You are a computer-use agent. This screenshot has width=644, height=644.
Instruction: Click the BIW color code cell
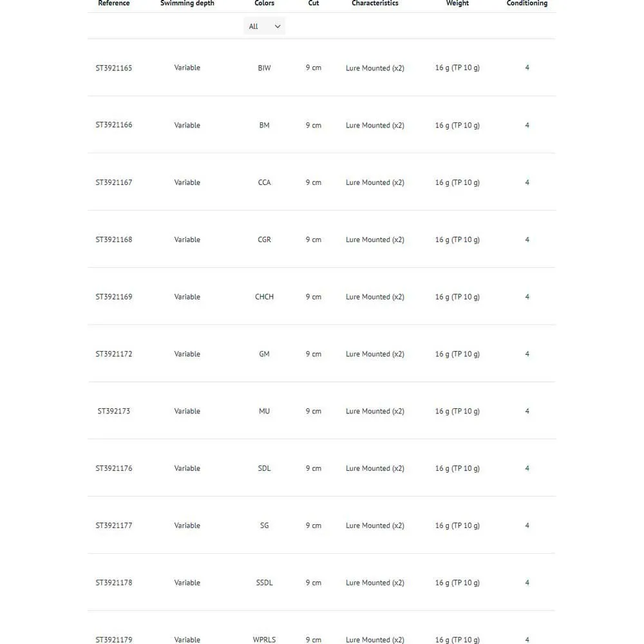(x=264, y=68)
